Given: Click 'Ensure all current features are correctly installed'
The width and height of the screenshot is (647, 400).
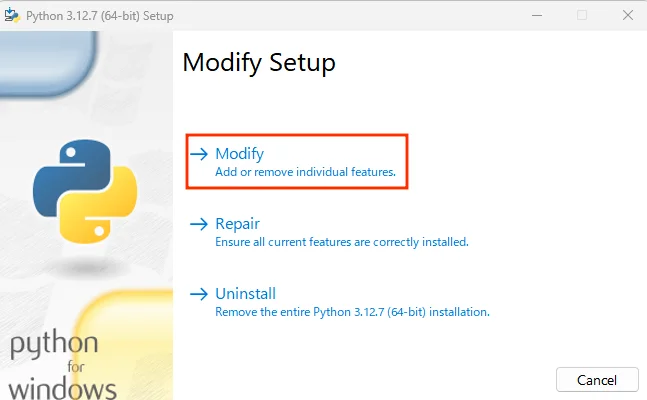Looking at the screenshot, I should tap(342, 242).
